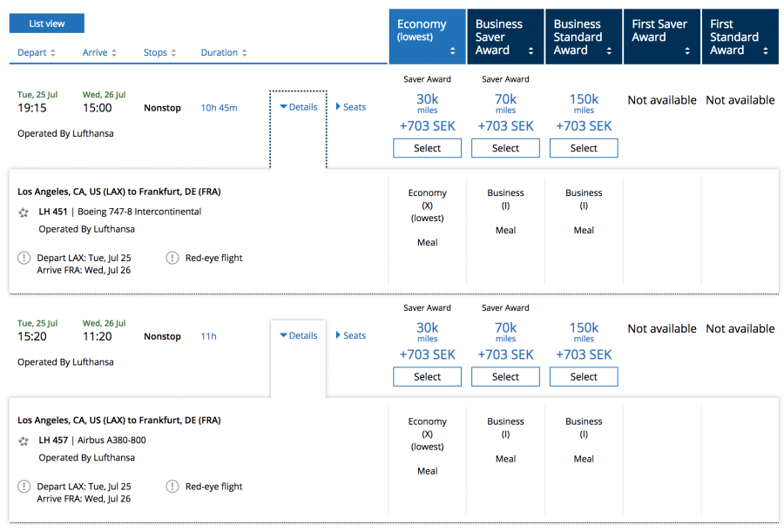Click the Red-eye flight info icon for LH 451
Image resolution: width=784 pixels, height=532 pixels.
tap(172, 258)
